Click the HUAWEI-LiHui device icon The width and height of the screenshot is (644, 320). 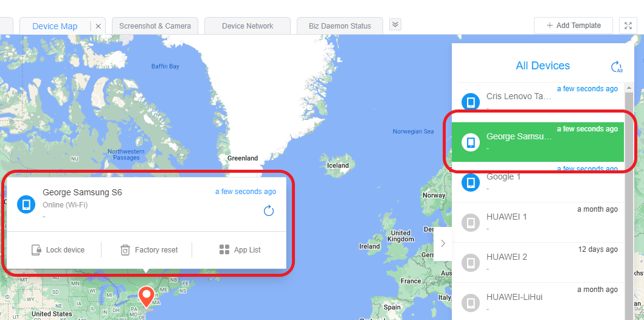coord(471,303)
